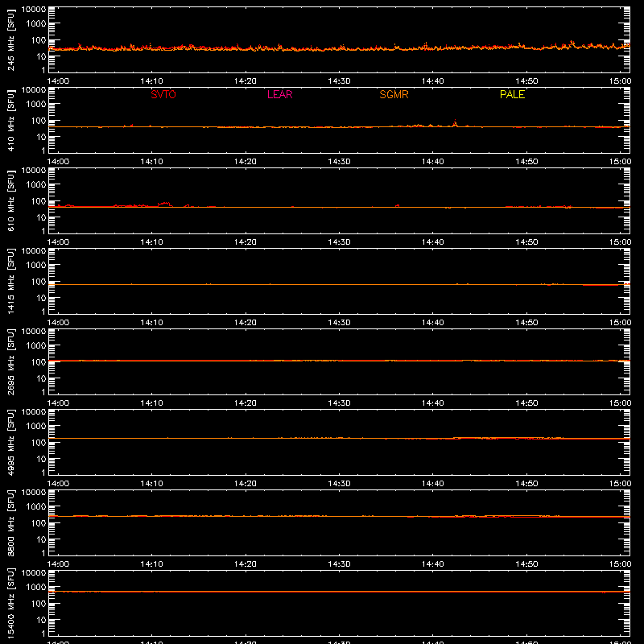Click 14:10 time label under 2695 MHz plot
Image resolution: width=644 pixels, height=644 pixels.
[x=152, y=403]
